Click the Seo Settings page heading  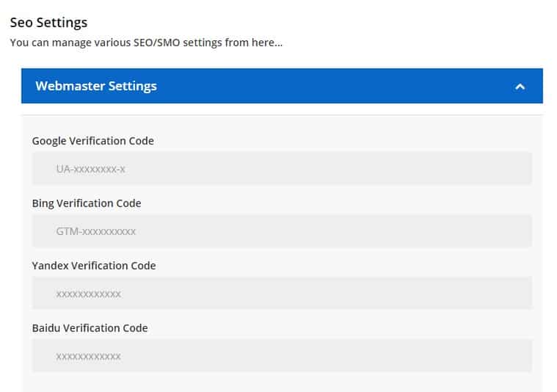click(48, 23)
